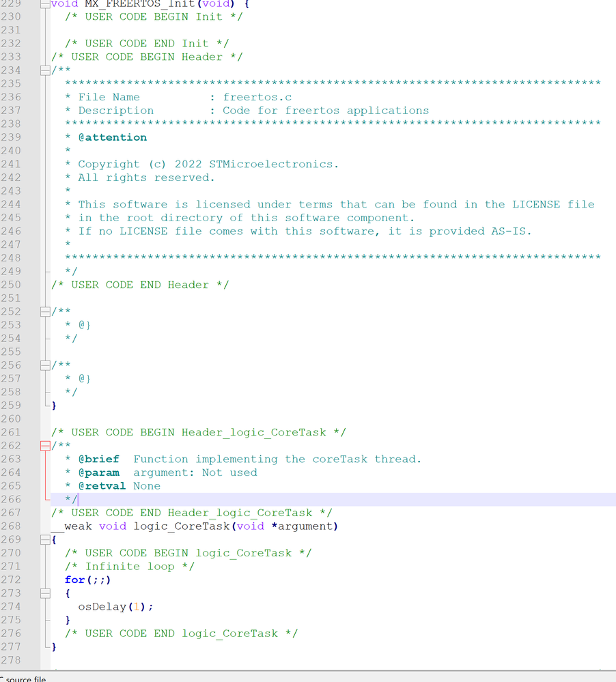Click the 'MX_FREERTOS_Init(void)' function header
This screenshot has width=616, height=682.
150,4
